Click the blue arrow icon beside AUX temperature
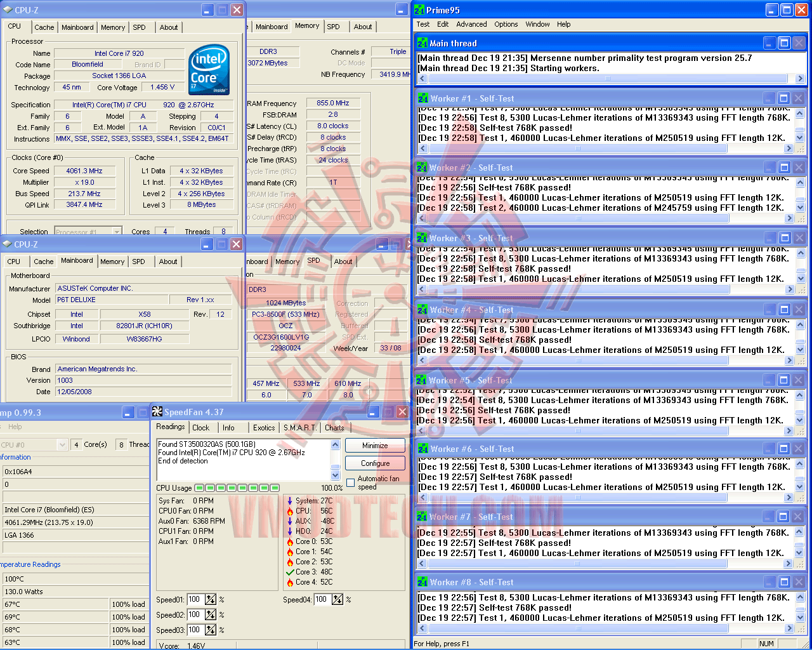This screenshot has width=812, height=650. 290,521
